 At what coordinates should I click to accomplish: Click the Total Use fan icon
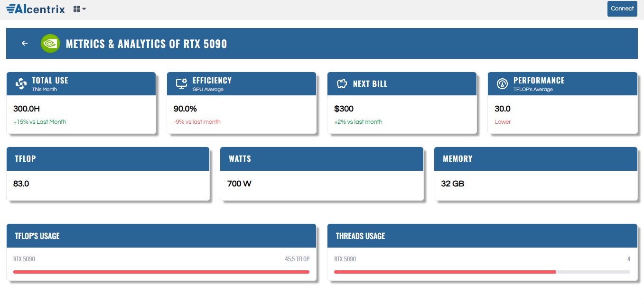(x=21, y=84)
